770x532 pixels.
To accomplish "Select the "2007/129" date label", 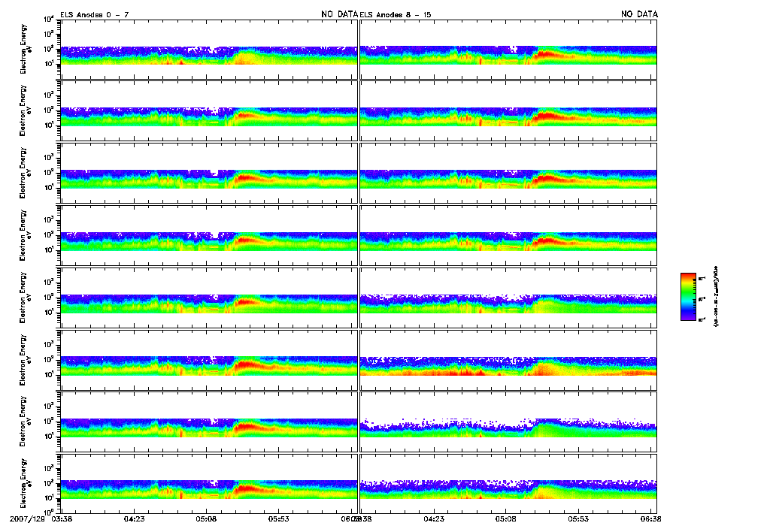I will coord(28,518).
